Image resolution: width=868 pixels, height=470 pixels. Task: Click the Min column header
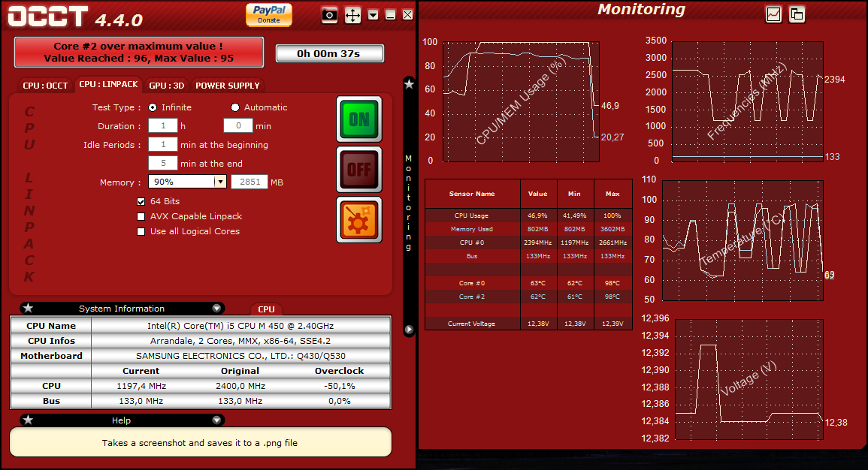(575, 194)
